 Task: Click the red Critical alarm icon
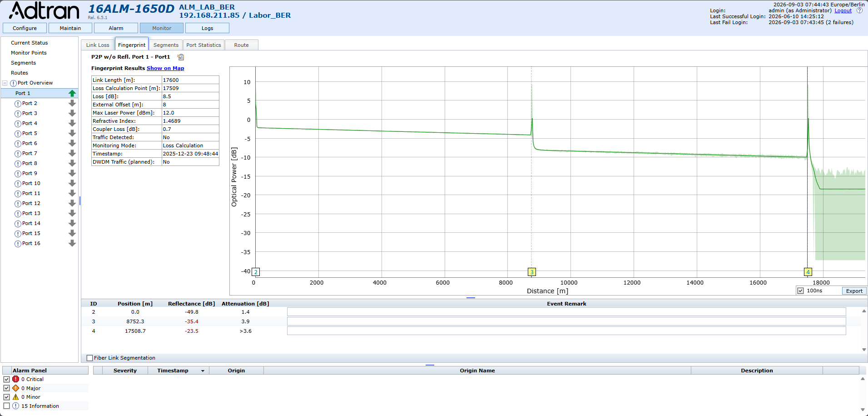[16, 379]
